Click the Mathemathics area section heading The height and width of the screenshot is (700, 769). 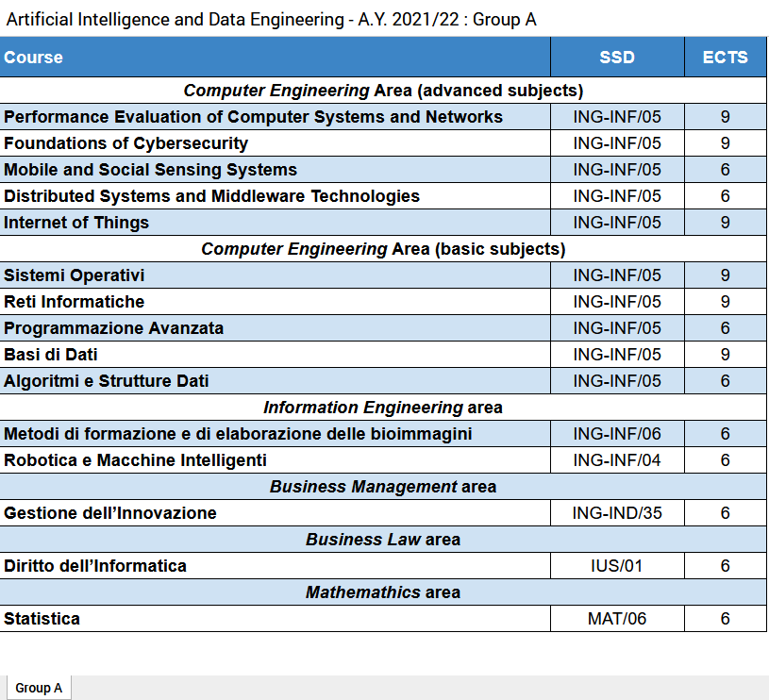(383, 592)
